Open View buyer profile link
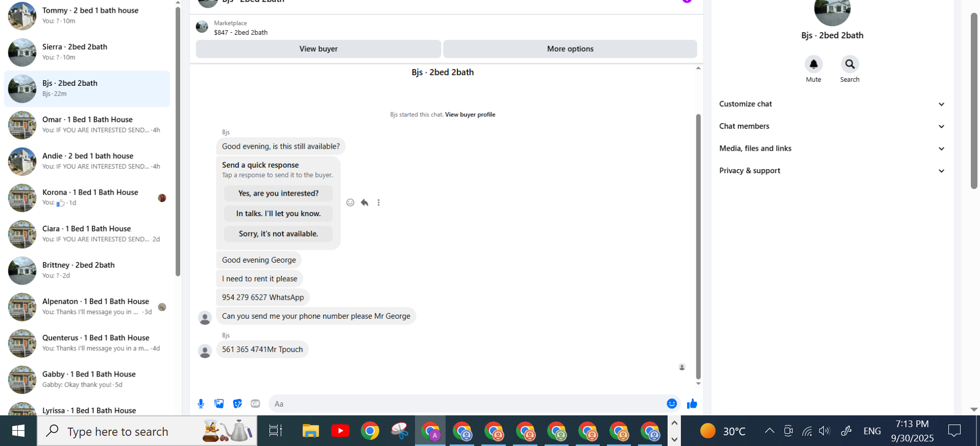Image resolution: width=980 pixels, height=446 pixels. coord(470,114)
